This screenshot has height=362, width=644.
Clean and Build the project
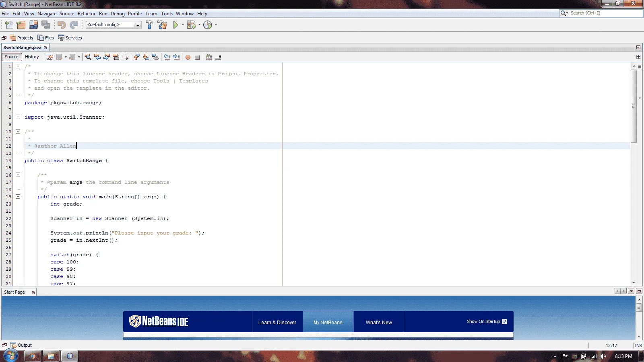[162, 25]
